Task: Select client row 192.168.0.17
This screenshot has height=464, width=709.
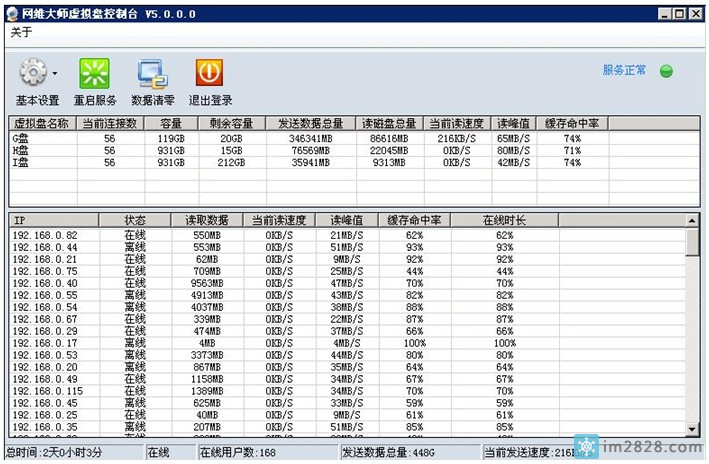Action: click(347, 343)
